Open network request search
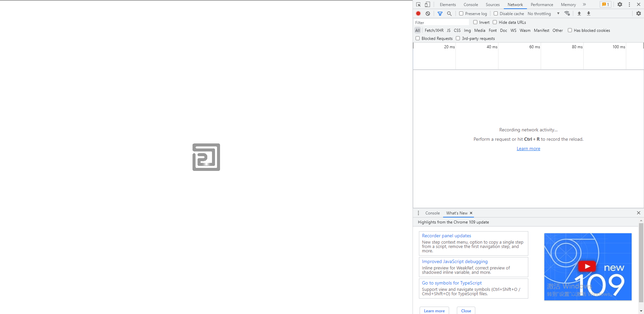The height and width of the screenshot is (314, 644). (x=449, y=13)
